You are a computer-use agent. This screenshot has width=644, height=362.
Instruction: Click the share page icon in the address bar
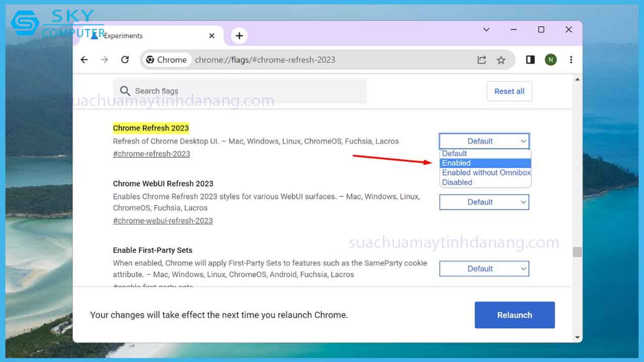point(481,60)
